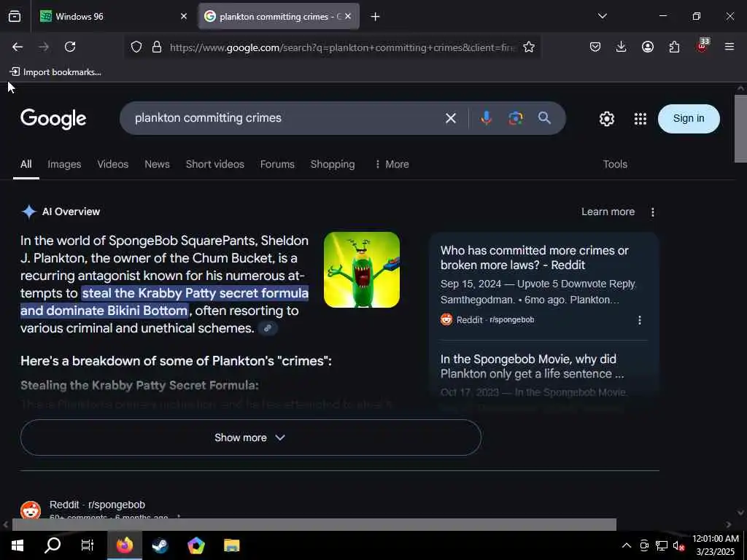Launch Steam from the taskbar
Image resolution: width=747 pixels, height=560 pixels.
click(160, 545)
